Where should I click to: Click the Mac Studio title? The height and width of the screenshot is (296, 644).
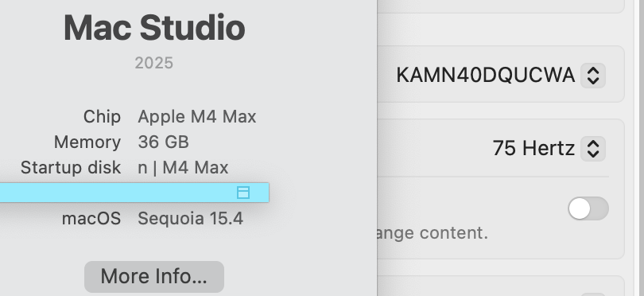pos(154,28)
